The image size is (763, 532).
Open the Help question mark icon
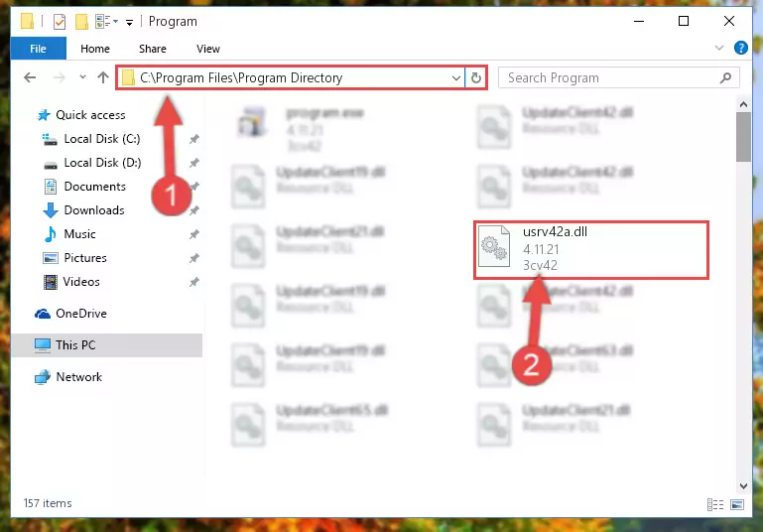point(740,48)
